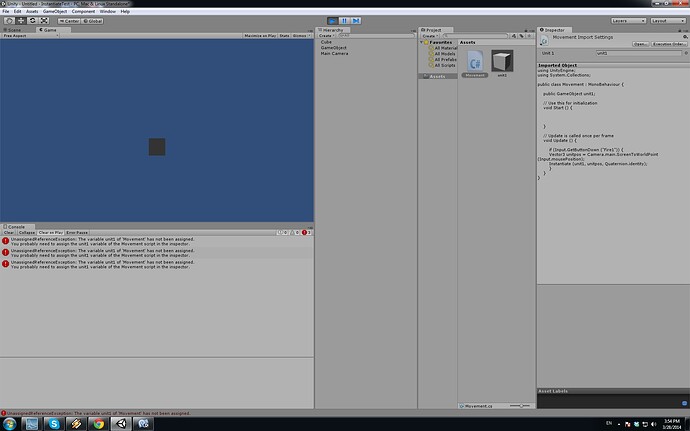Open the Free Aspect dropdown
The height and width of the screenshot is (431, 690).
click(30, 36)
